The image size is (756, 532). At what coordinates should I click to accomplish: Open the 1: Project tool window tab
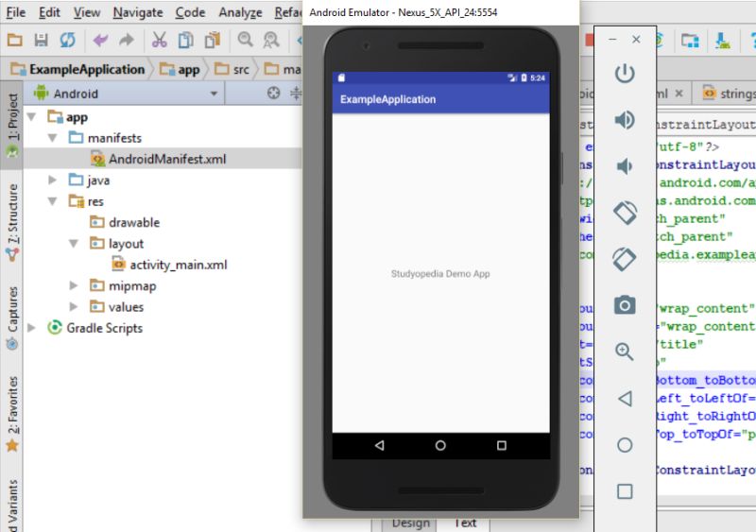pyautogui.click(x=12, y=125)
